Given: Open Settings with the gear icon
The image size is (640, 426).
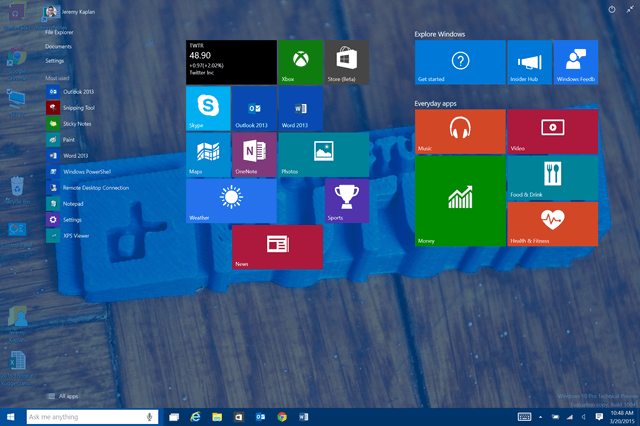Looking at the screenshot, I should click(64, 220).
